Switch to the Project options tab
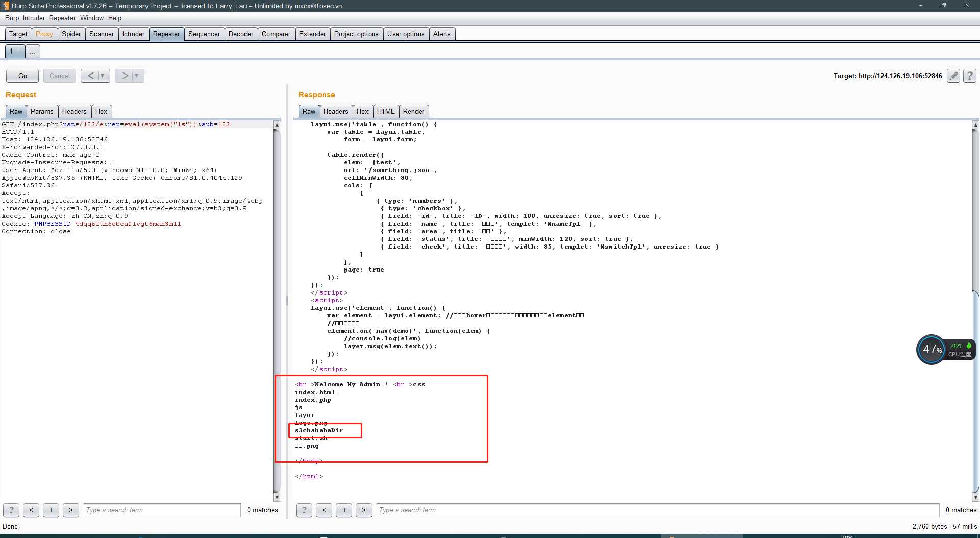This screenshot has height=538, width=980. [356, 34]
